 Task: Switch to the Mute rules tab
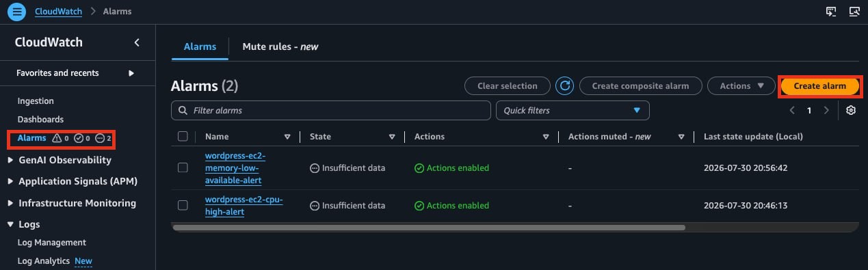280,46
